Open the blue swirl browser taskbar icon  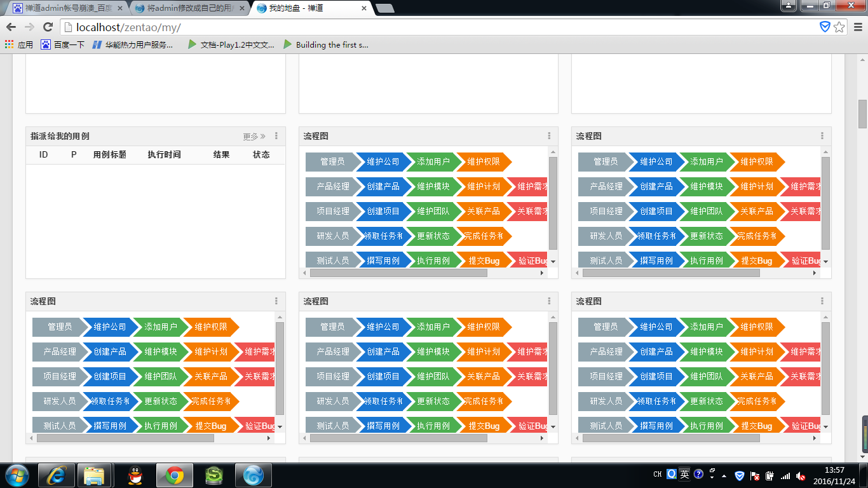254,475
